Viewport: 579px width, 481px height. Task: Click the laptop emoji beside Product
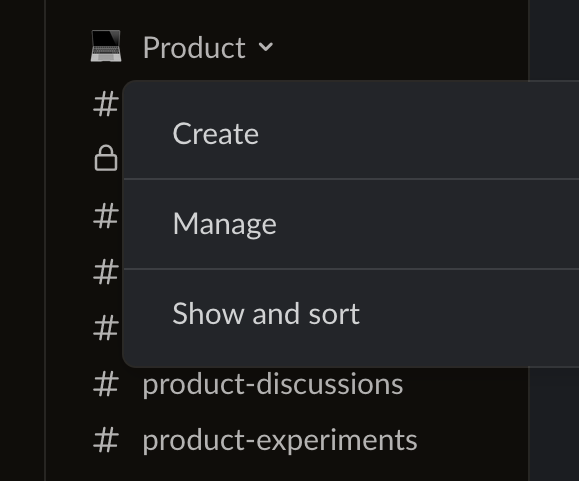tap(106, 46)
